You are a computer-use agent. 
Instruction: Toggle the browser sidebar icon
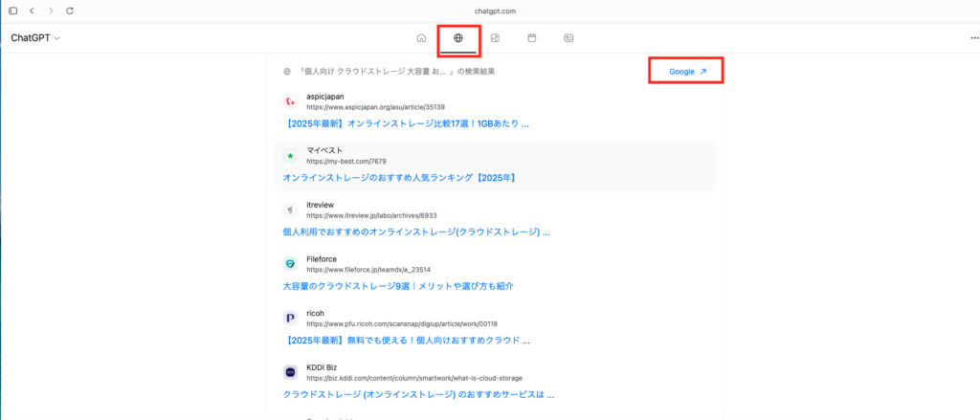coord(12,11)
